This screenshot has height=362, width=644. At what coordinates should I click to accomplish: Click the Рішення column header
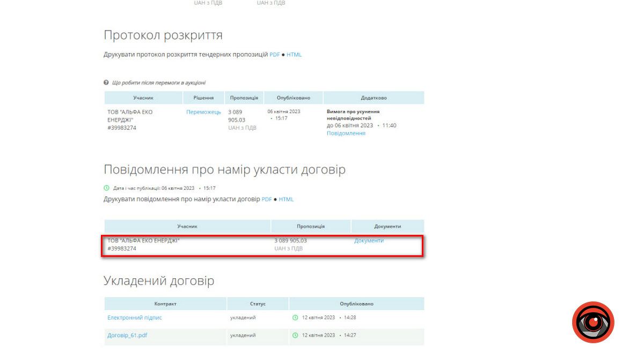203,98
